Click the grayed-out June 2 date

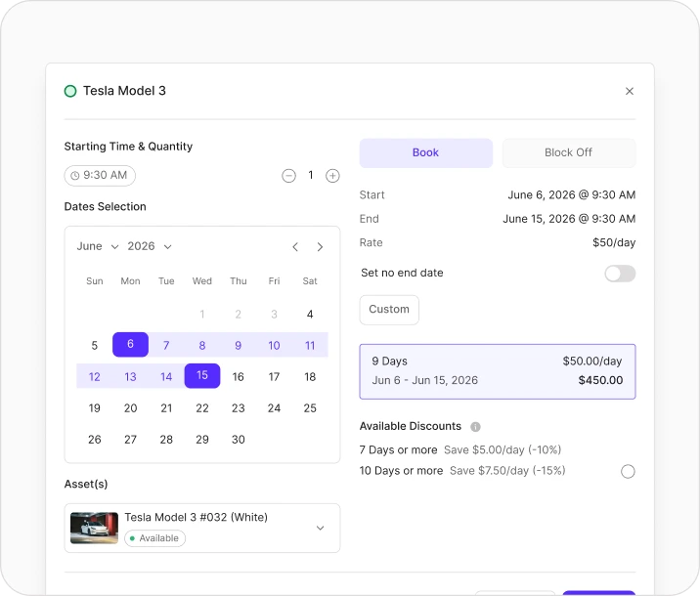(x=238, y=314)
